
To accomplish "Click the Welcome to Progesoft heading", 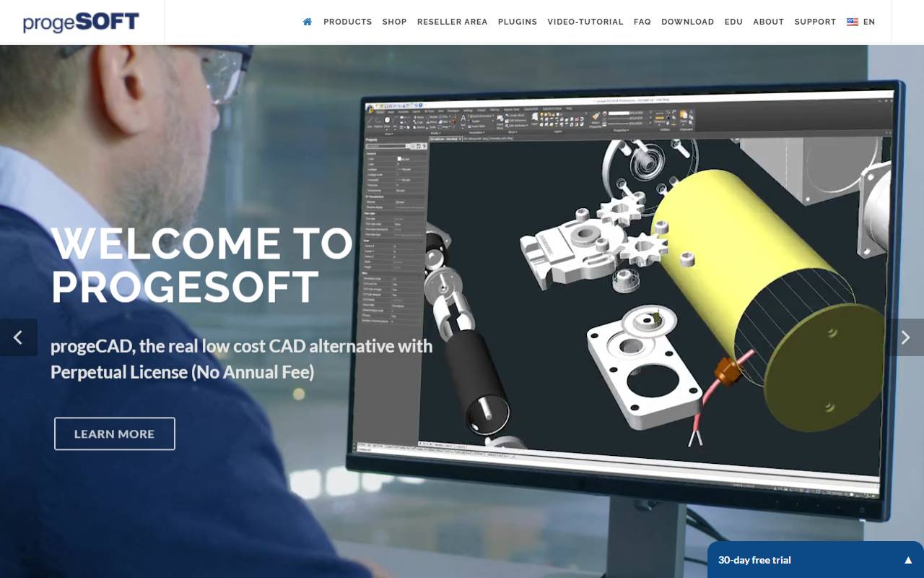I will tap(202, 265).
